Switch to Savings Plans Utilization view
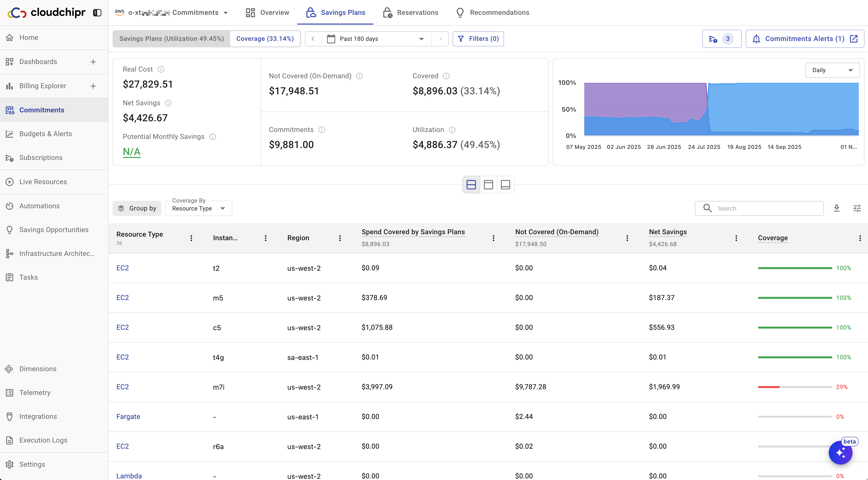 tap(171, 39)
